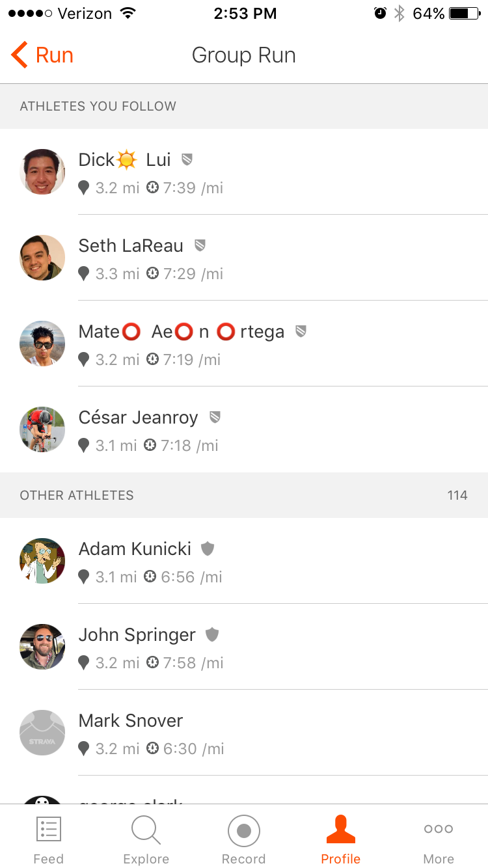Viewport: 488px width, 868px height.
Task: Open César Jeanroy's cyclist avatar
Action: click(x=42, y=429)
